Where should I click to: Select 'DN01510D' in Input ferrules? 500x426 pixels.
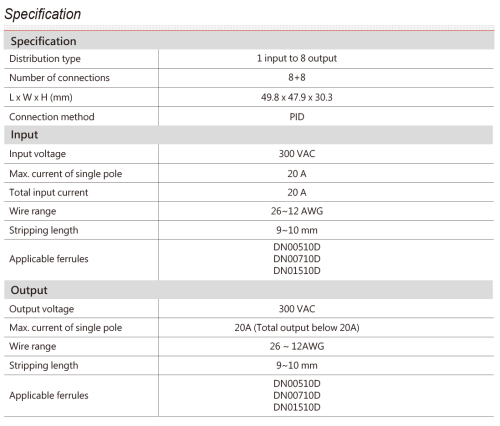tap(297, 270)
